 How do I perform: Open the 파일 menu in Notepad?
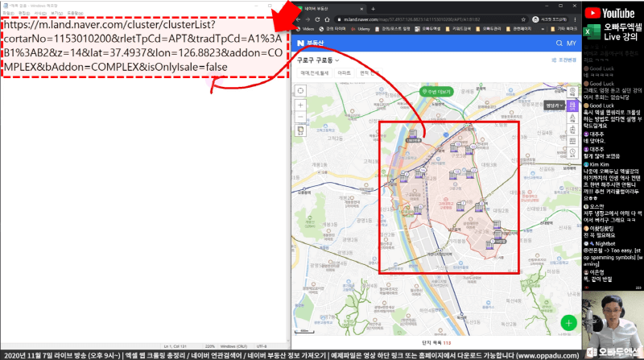9,13
